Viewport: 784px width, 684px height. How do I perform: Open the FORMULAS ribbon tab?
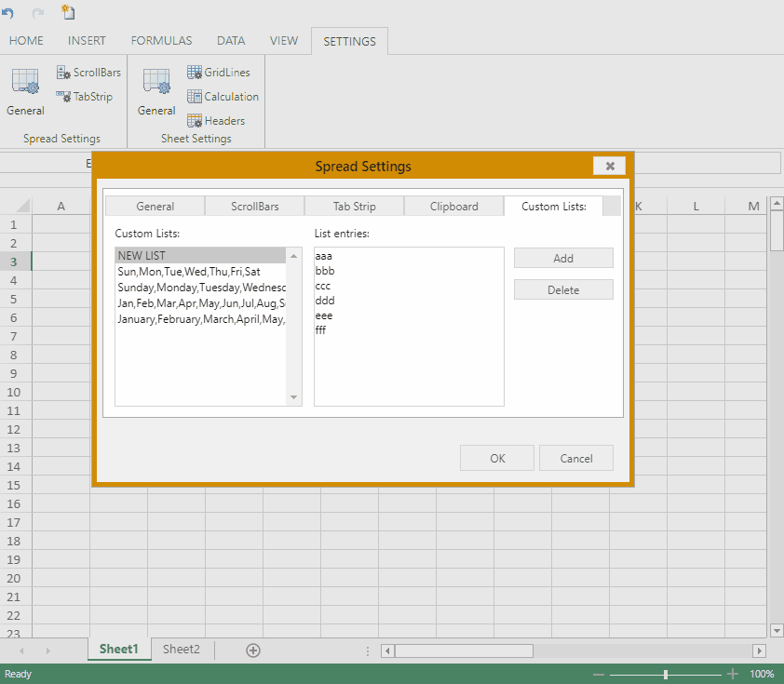(161, 41)
